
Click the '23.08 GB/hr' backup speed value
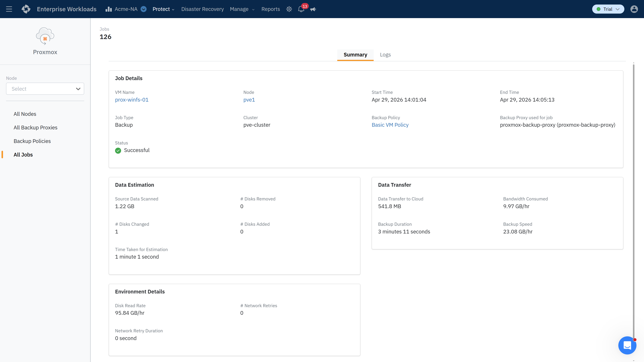(x=518, y=232)
